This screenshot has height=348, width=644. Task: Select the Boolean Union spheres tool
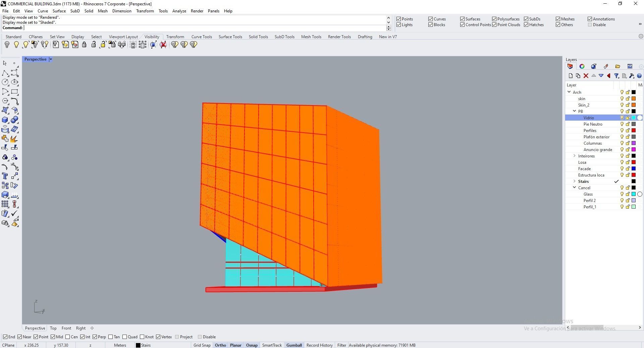tap(14, 120)
